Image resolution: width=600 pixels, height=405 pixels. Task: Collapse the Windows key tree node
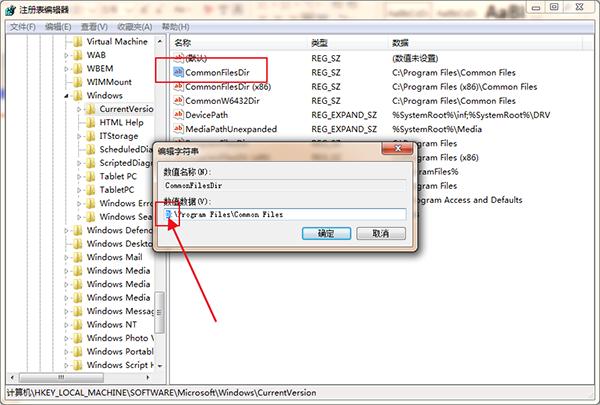click(66, 96)
